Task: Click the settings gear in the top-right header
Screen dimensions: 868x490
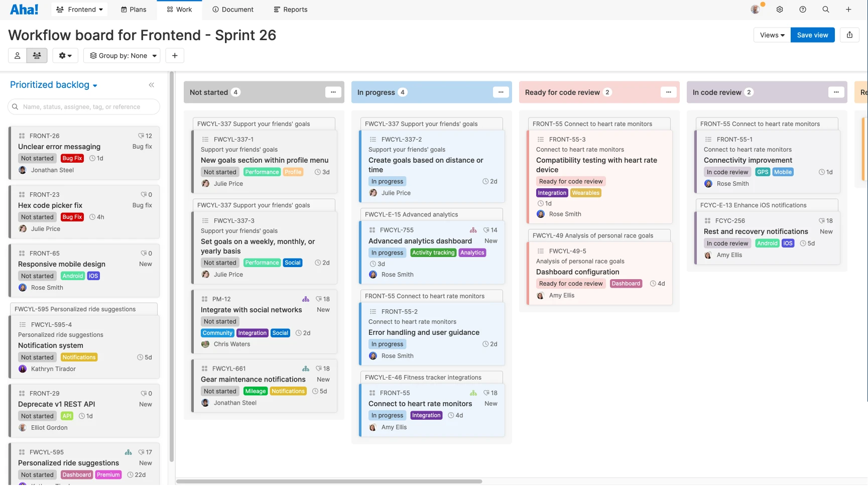Action: point(779,9)
